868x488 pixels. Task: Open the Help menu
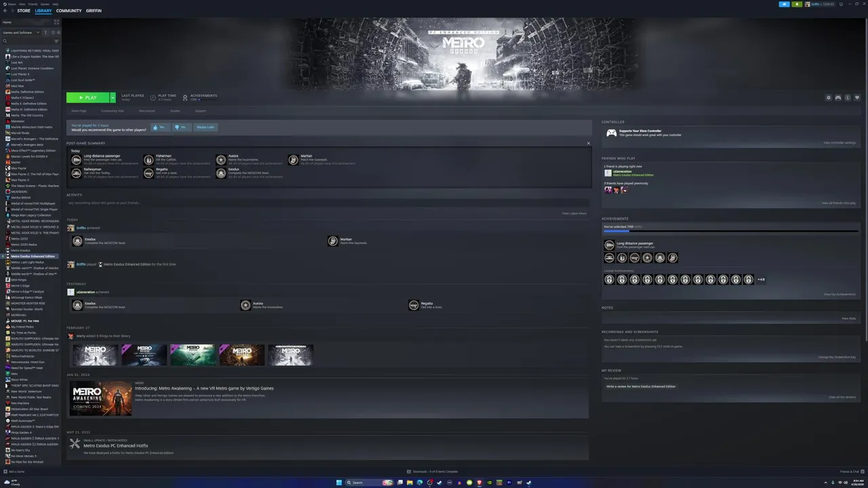(x=56, y=4)
